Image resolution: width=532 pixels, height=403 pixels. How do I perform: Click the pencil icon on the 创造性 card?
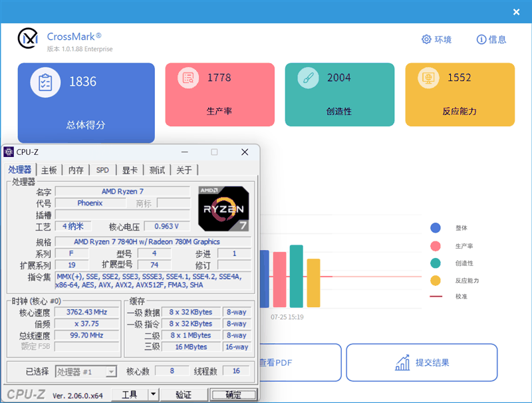pos(307,78)
